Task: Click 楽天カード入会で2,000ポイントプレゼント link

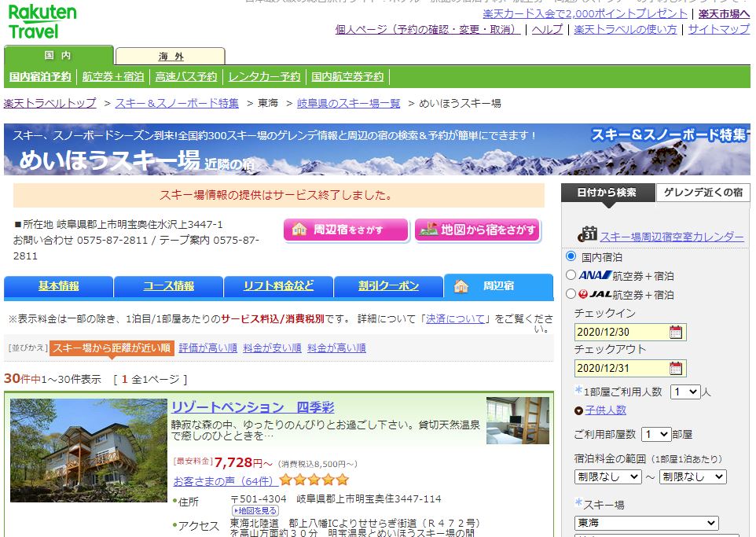Action: coord(585,13)
